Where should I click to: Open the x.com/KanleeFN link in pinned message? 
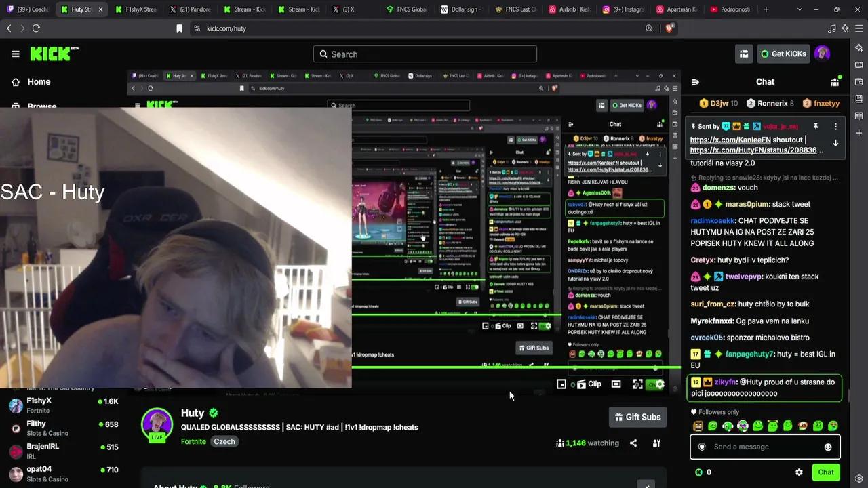730,140
